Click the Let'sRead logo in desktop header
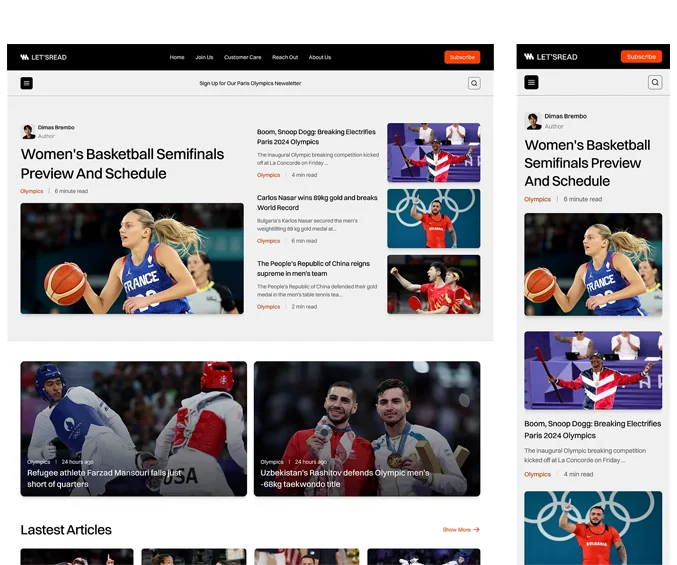677x565 pixels. coord(43,57)
